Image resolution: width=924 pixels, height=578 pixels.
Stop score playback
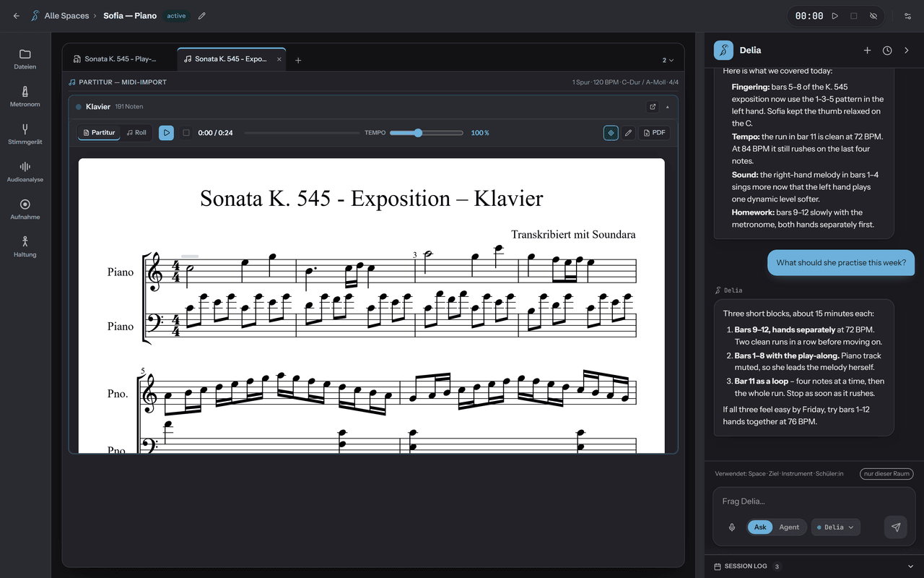186,133
